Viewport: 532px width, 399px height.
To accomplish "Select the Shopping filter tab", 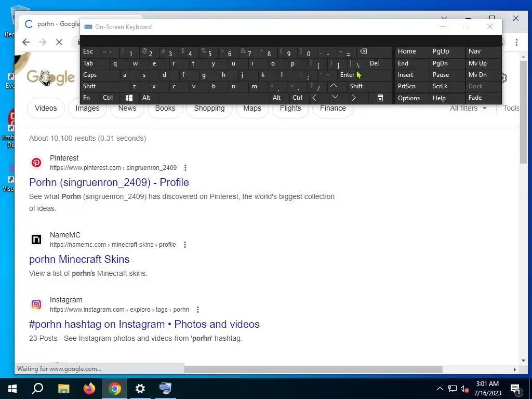I will tap(209, 109).
